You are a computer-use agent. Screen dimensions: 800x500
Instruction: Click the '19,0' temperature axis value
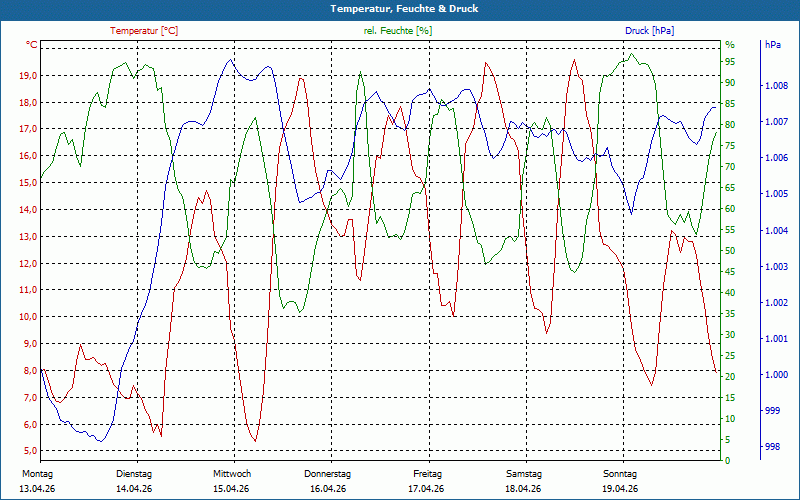coord(28,76)
